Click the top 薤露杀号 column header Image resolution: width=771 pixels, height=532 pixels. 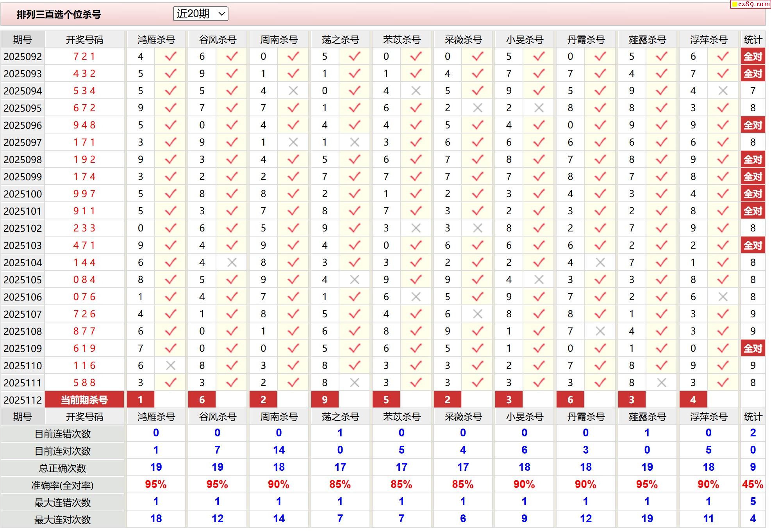pyautogui.click(x=647, y=40)
